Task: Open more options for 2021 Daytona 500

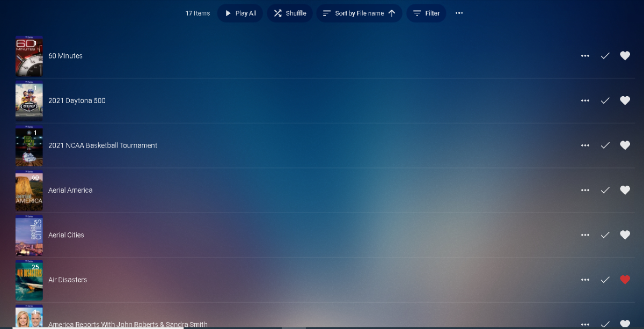Action: tap(585, 100)
